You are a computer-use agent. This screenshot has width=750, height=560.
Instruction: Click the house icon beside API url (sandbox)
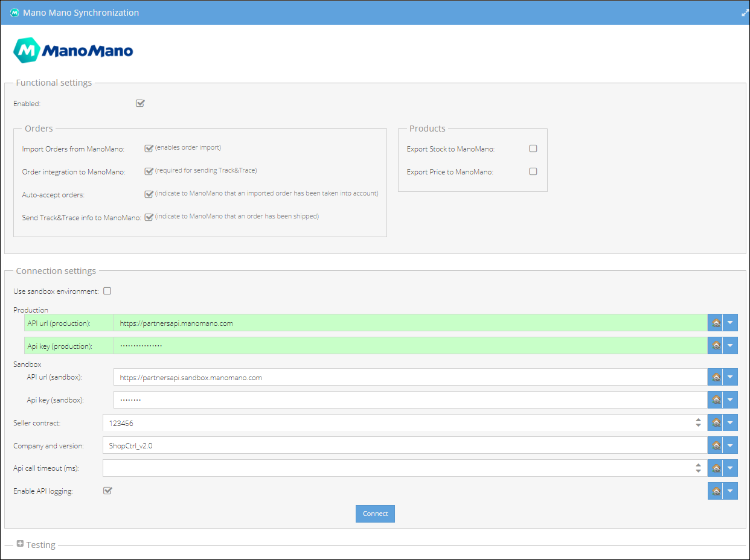716,377
